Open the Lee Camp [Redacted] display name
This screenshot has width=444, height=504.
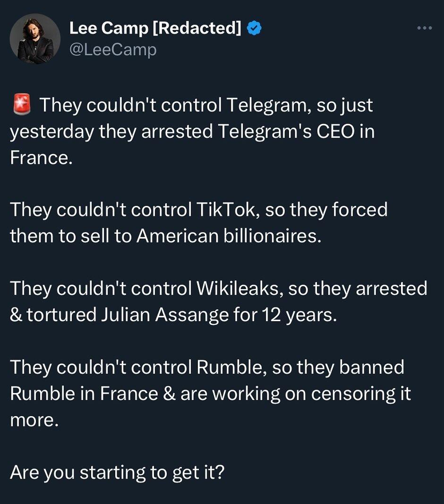pos(155,29)
